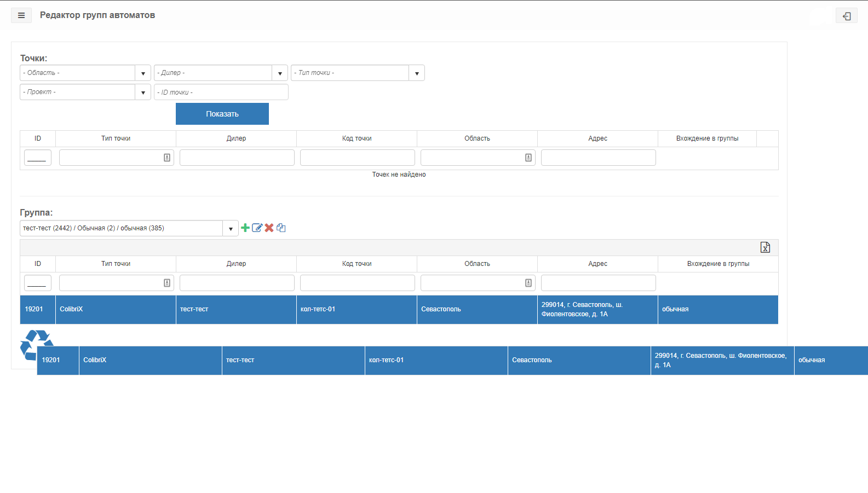The width and height of the screenshot is (868, 493).
Task: Click the Дилер filter field in group table
Action: tap(237, 283)
